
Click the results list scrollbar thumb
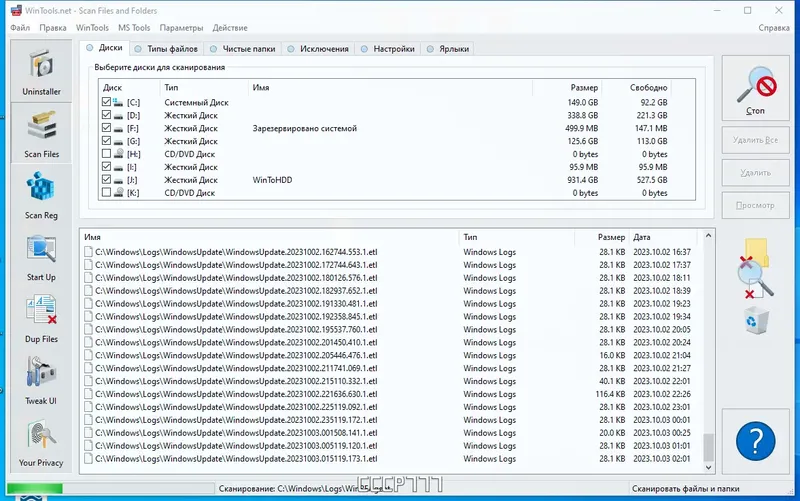pos(708,447)
